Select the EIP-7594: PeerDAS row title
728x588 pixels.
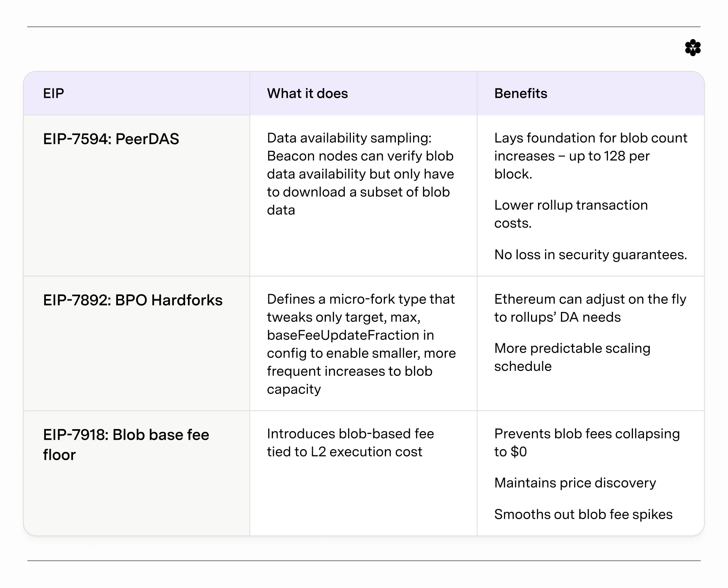(x=111, y=139)
